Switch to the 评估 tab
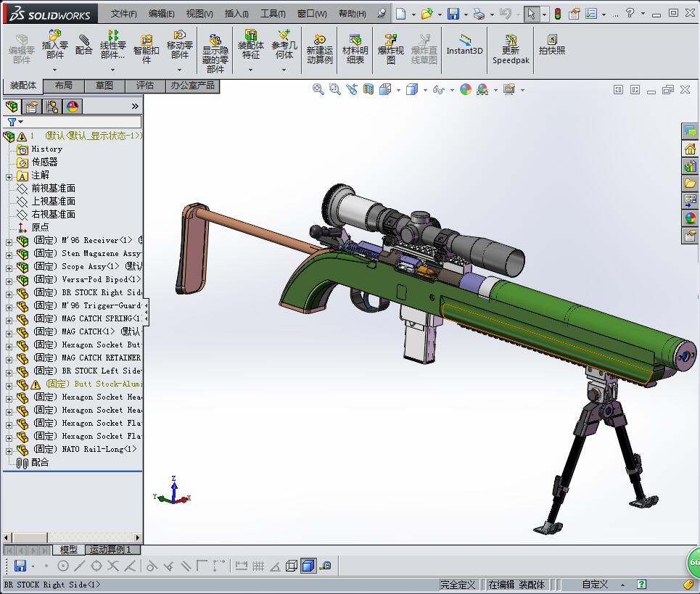Screen dimensions: 700x594 [x=145, y=86]
